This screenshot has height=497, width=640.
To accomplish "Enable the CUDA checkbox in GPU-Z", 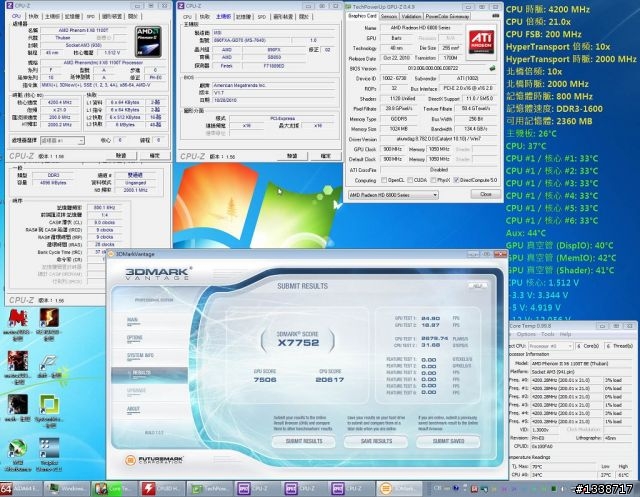I will click(x=409, y=180).
